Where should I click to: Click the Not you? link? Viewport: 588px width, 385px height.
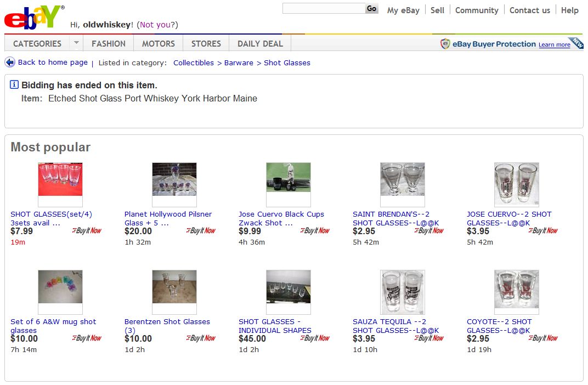pyautogui.click(x=158, y=25)
